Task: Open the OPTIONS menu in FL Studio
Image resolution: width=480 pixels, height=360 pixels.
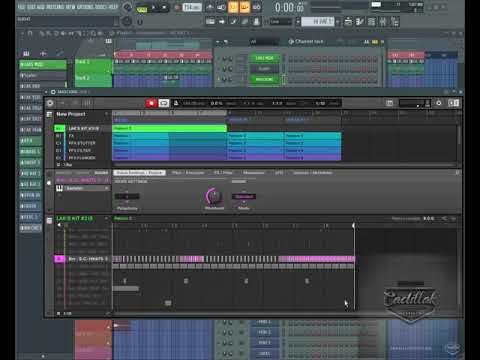Action: coord(86,7)
